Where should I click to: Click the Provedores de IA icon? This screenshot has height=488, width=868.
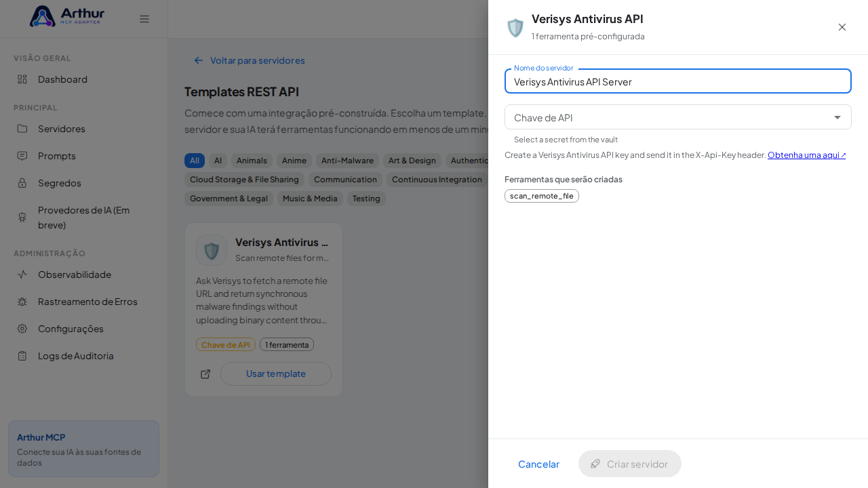(22, 218)
